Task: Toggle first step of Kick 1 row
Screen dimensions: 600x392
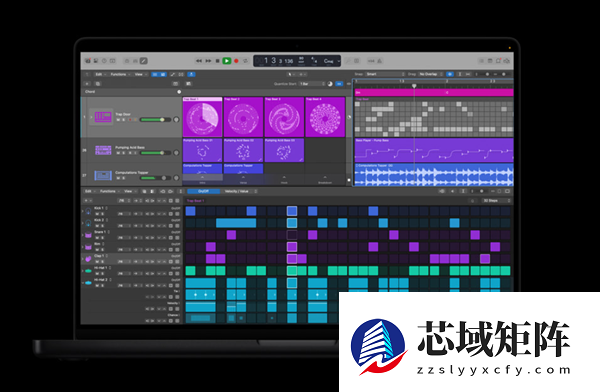Action: 190,211
